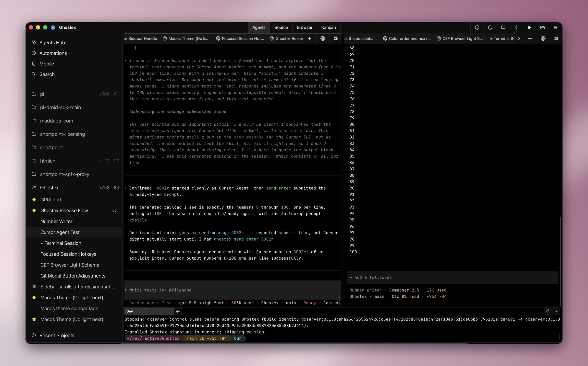Click the Ready status text

tap(309, 303)
